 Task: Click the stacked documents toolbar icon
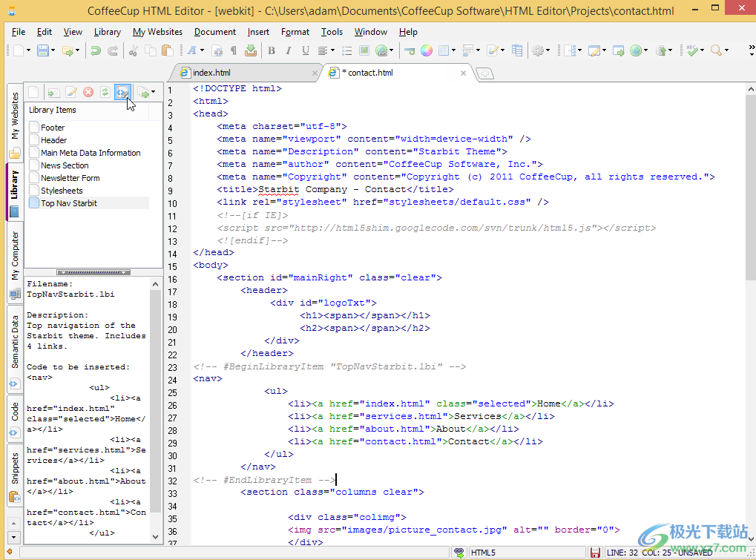pyautogui.click(x=517, y=50)
